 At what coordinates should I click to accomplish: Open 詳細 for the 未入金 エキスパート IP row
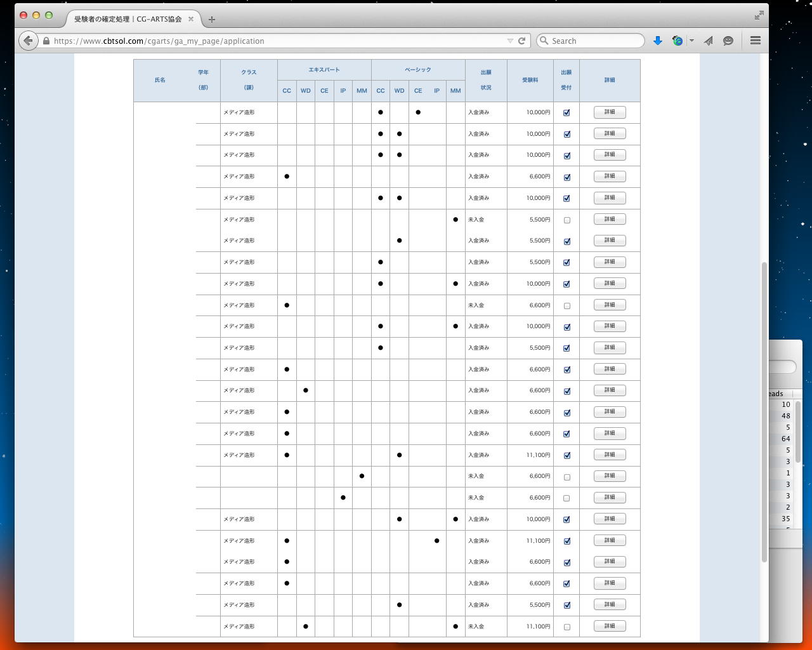pyautogui.click(x=610, y=498)
